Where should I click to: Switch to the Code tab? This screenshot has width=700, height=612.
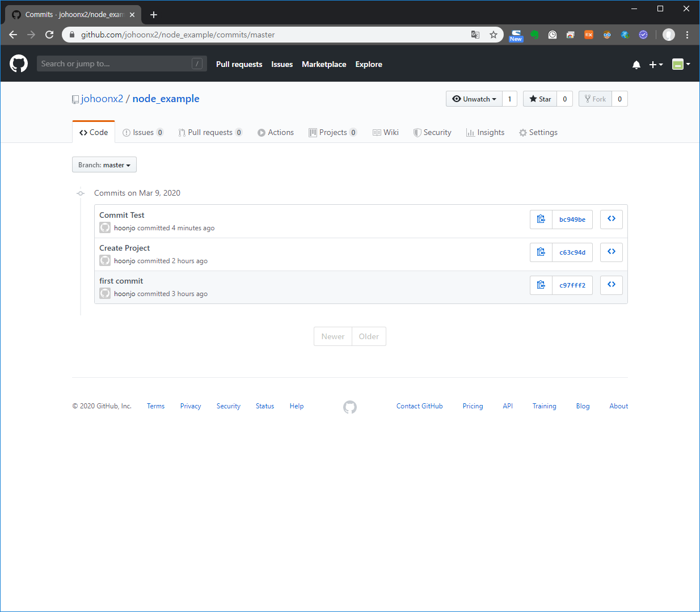pos(94,132)
